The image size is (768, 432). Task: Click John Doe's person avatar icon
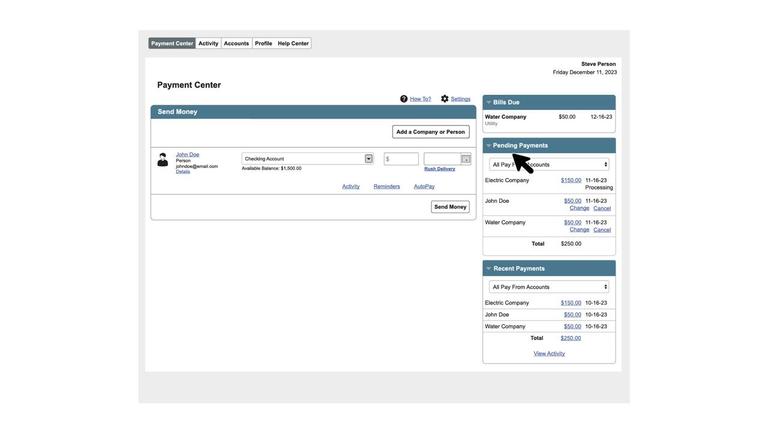coord(163,160)
